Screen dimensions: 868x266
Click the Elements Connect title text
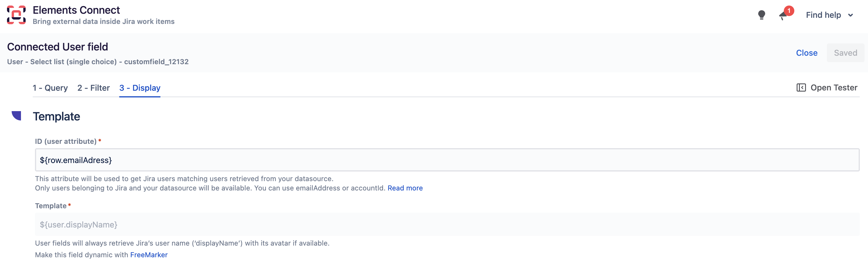pyautogui.click(x=76, y=10)
